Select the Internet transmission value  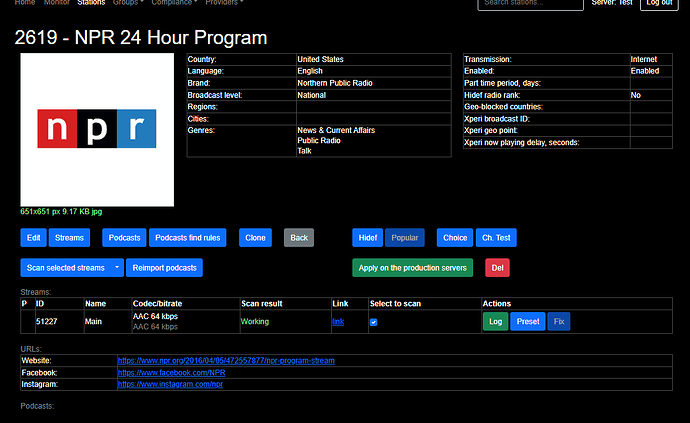pyautogui.click(x=643, y=59)
